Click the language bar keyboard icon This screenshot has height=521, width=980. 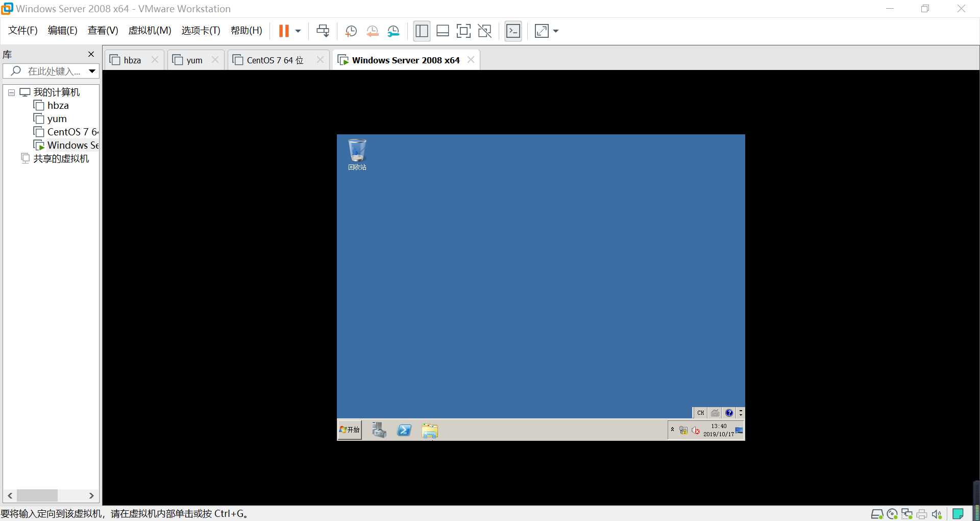click(715, 413)
